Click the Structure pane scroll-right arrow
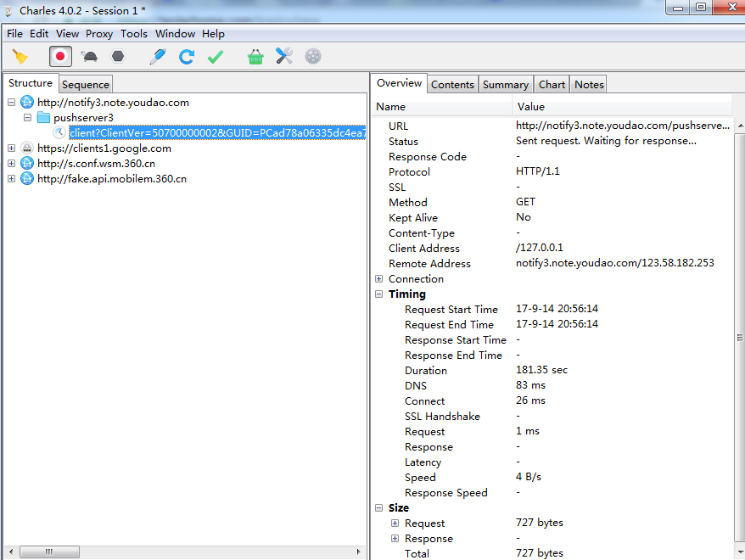Viewport: 745px width, 560px height. pos(359,552)
